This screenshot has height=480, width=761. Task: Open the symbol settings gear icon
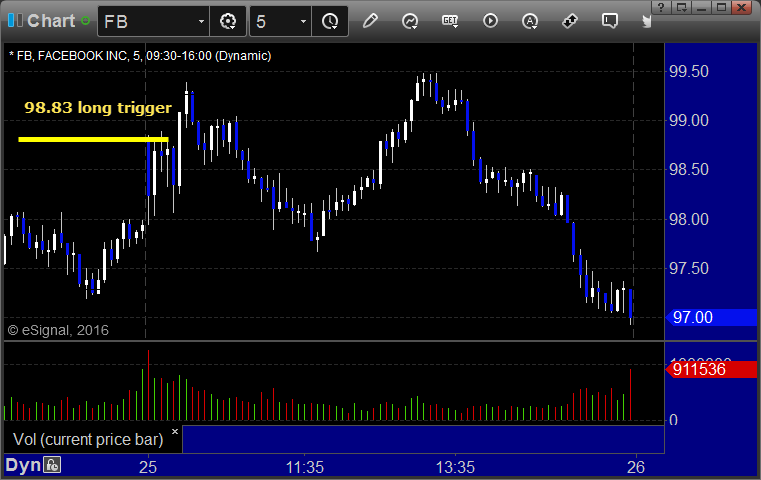228,21
